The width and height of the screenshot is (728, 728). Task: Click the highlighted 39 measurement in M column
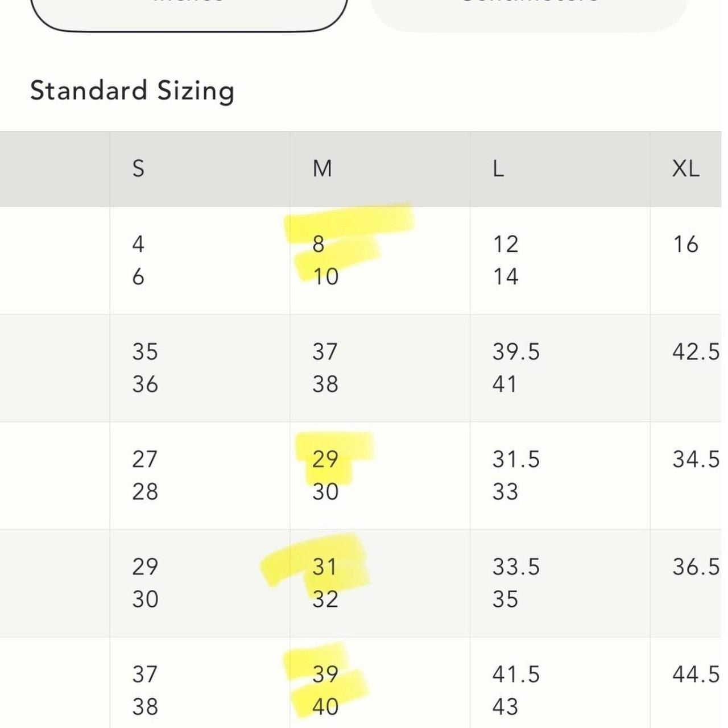click(325, 674)
